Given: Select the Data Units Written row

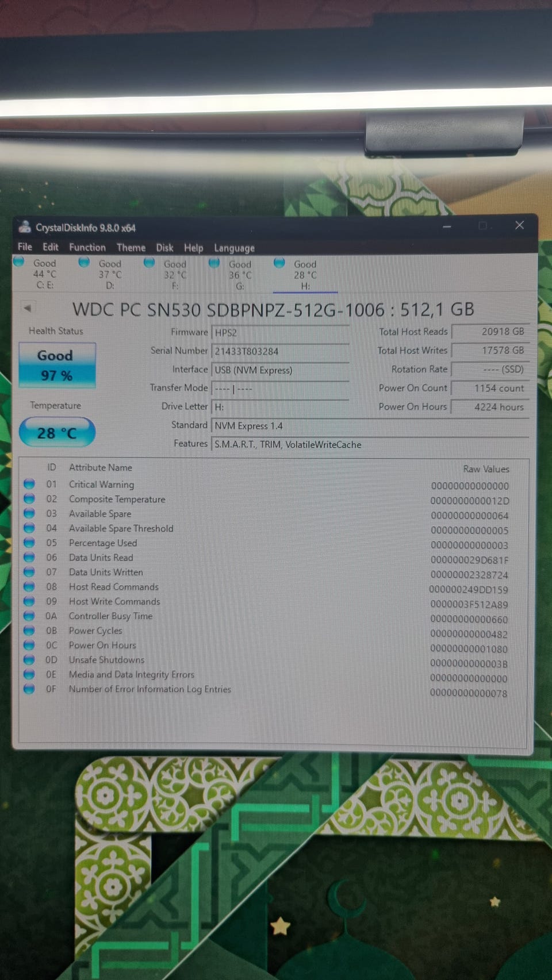Looking at the screenshot, I should (x=274, y=572).
